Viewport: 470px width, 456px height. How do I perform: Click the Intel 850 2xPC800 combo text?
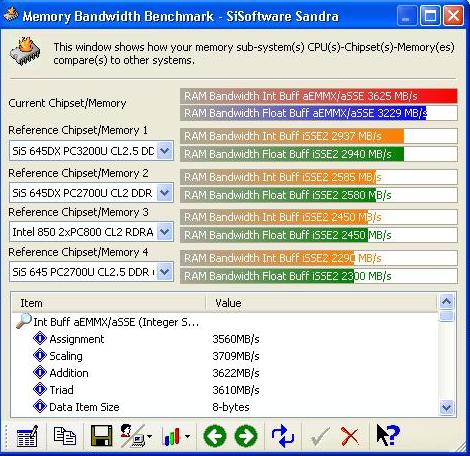tap(83, 232)
